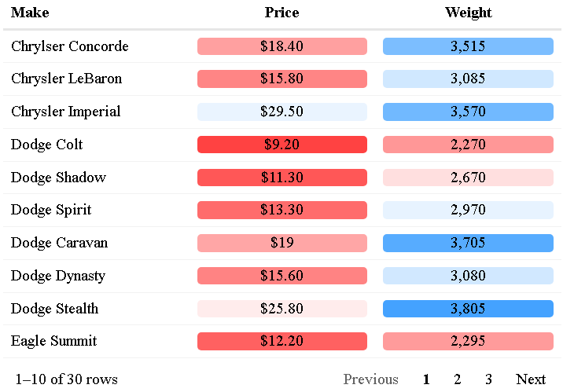The height and width of the screenshot is (392, 563).
Task: Select the Chrysler Imperial $29.50 price cell
Action: (x=281, y=112)
